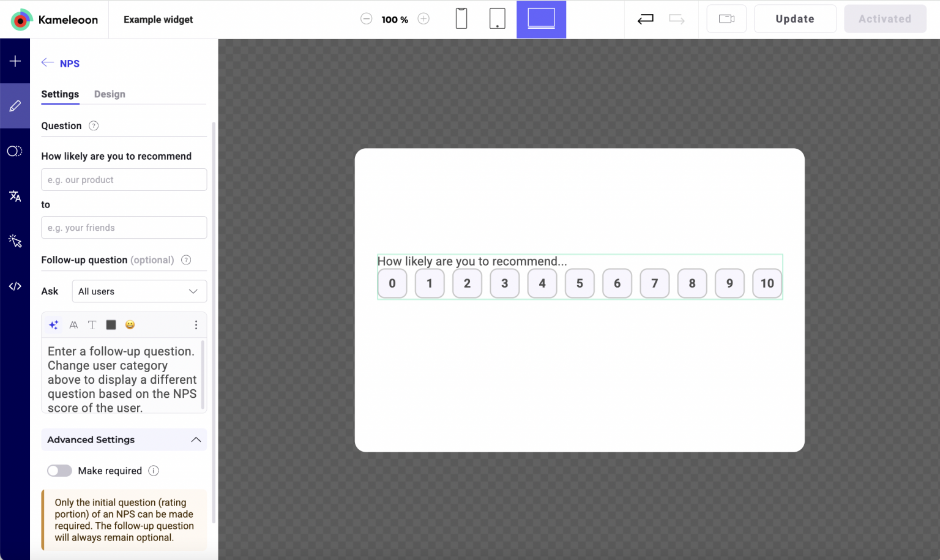Screen dimensions: 940x560
Task: Switch to mobile phone preview
Action: pos(461,19)
